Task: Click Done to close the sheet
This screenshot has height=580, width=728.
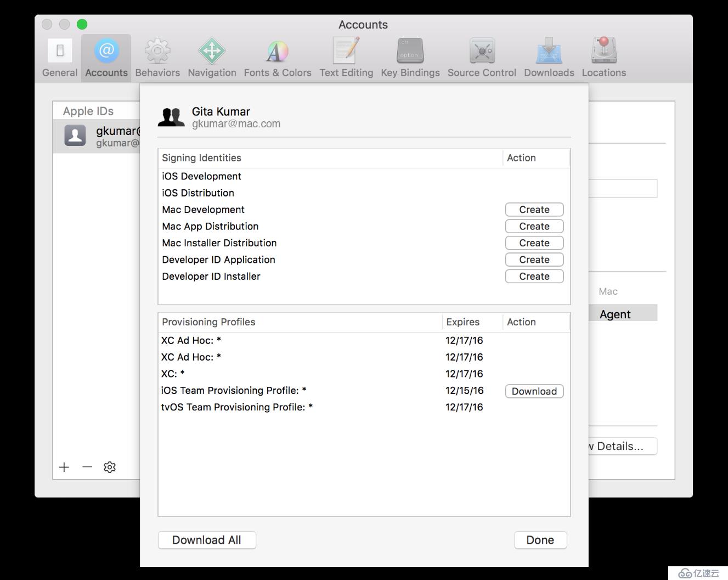Action: [x=540, y=540]
